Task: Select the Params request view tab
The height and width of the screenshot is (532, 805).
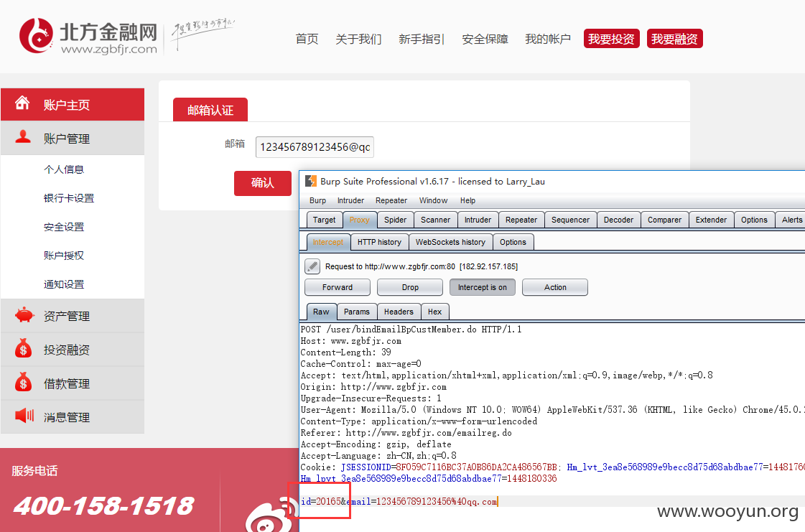Action: pos(357,312)
